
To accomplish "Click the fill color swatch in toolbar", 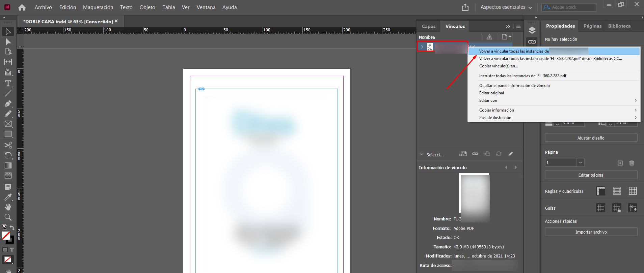I will coord(6,235).
